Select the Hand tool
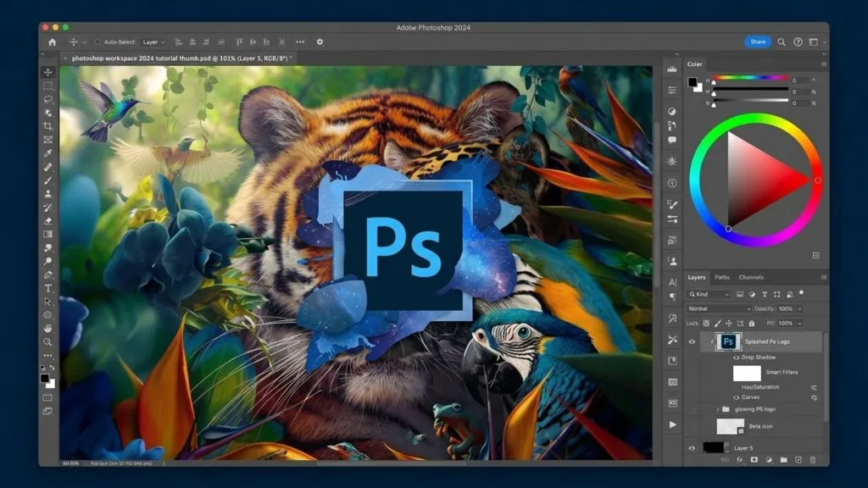Image resolution: width=868 pixels, height=488 pixels. 48,329
